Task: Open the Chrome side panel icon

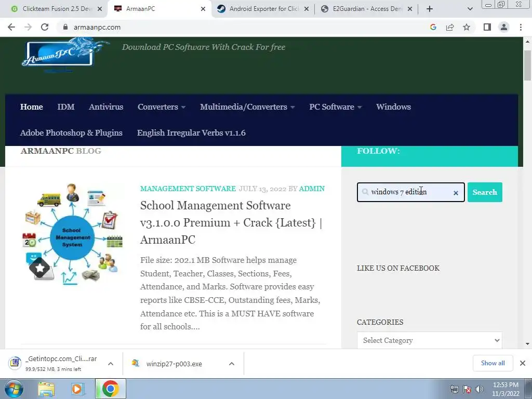Action: (487, 27)
